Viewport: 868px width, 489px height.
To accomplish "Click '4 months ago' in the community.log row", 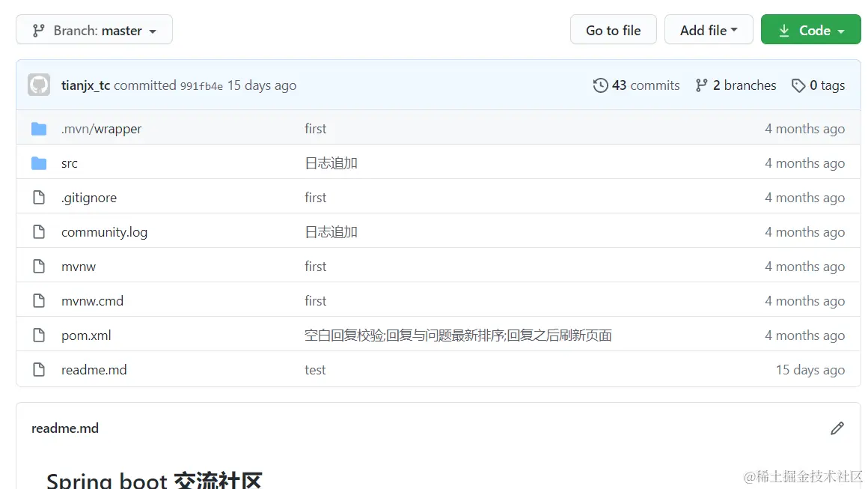I will click(804, 232).
